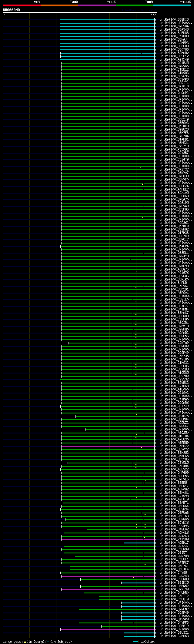This screenshot has height=644, width=194.
Task: Open hit UniRef100_B4FK88
Action: pyautogui.click(x=174, y=33)
